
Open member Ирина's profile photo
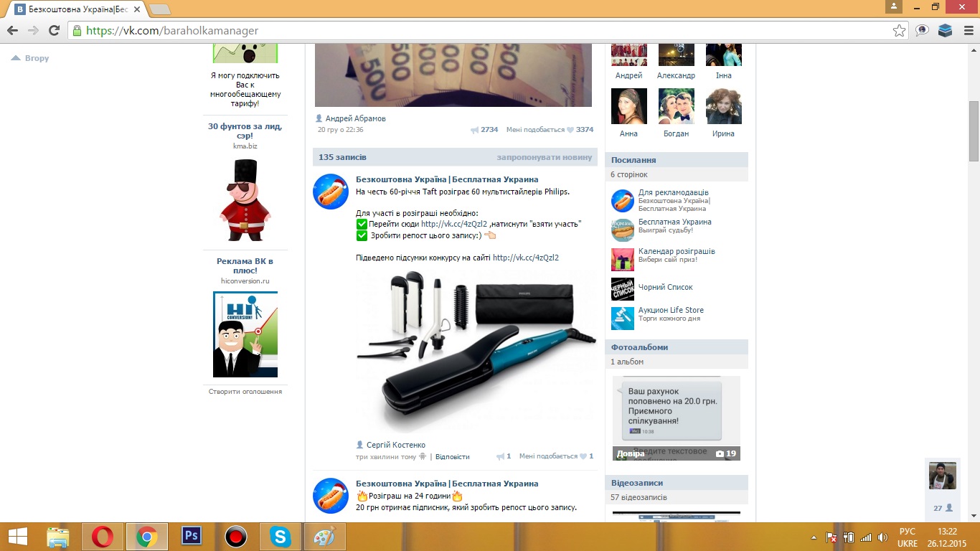coord(724,106)
